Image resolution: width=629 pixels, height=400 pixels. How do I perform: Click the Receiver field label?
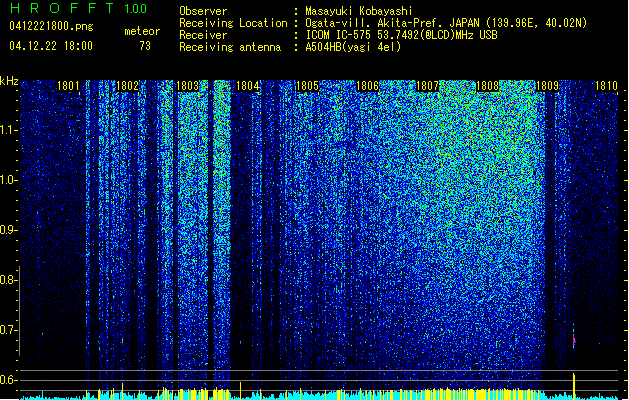[x=203, y=35]
